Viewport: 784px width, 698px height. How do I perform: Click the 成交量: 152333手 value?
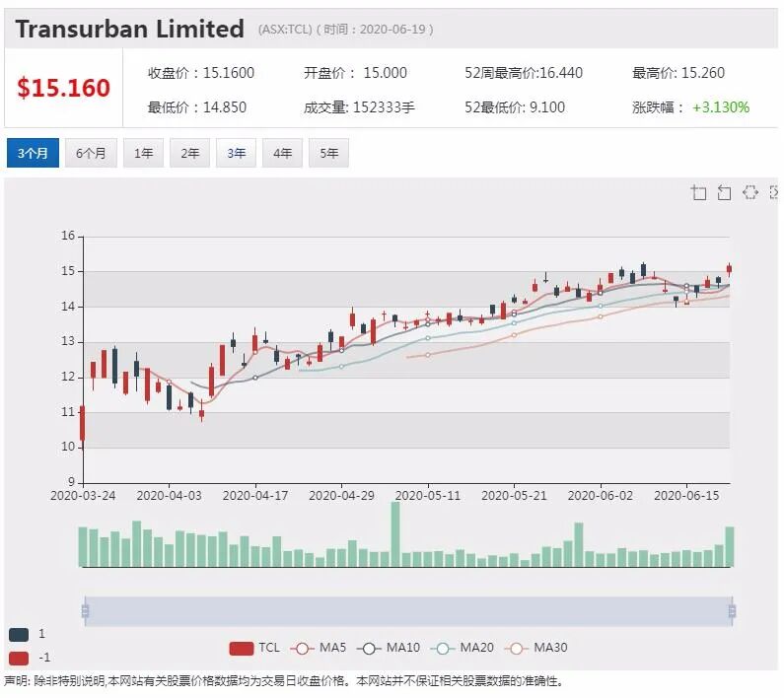click(359, 107)
